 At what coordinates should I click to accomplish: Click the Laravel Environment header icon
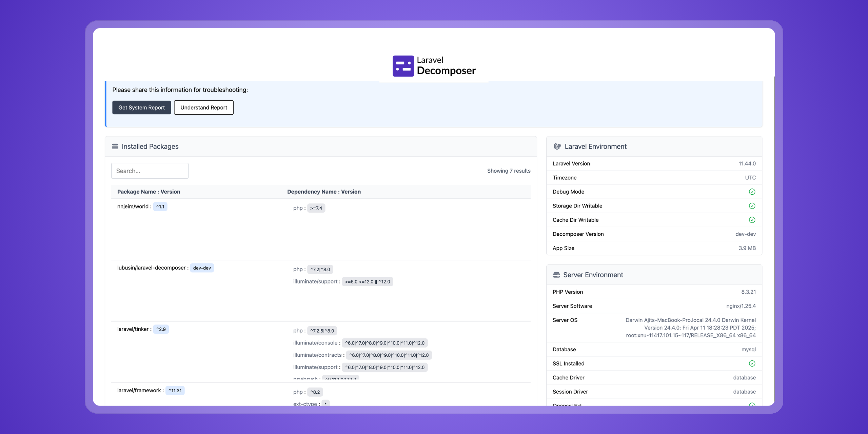coord(557,146)
